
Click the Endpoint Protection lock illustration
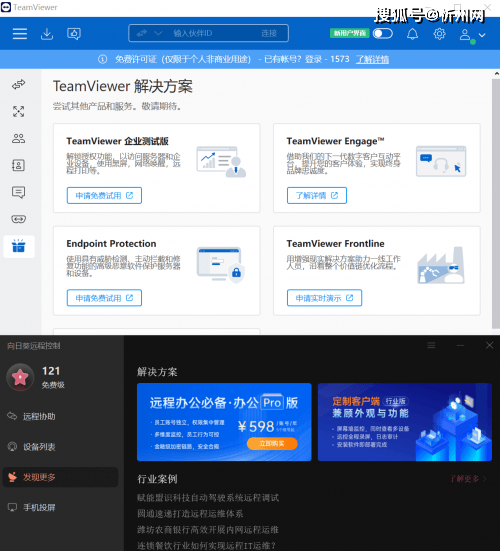(221, 265)
